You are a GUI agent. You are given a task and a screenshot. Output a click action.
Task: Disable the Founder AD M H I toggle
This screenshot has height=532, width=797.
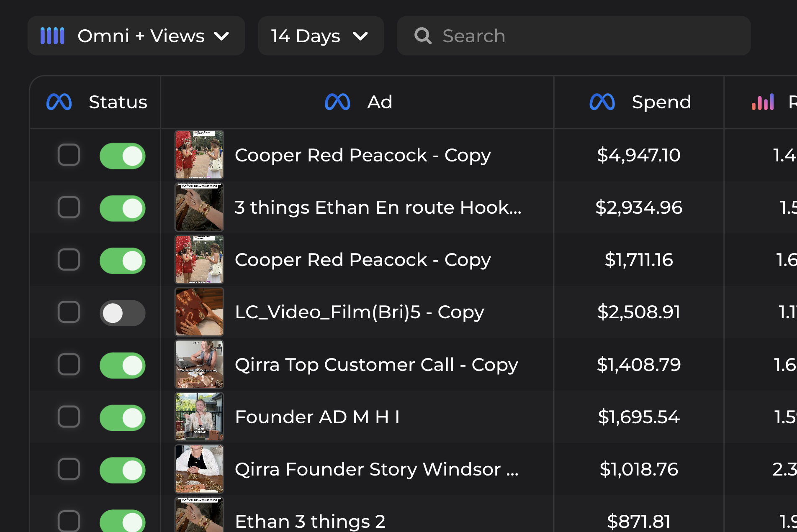pyautogui.click(x=122, y=417)
